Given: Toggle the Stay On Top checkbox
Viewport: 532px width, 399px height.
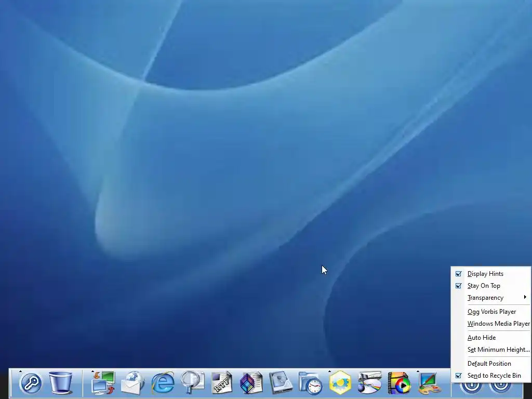Looking at the screenshot, I should (458, 286).
